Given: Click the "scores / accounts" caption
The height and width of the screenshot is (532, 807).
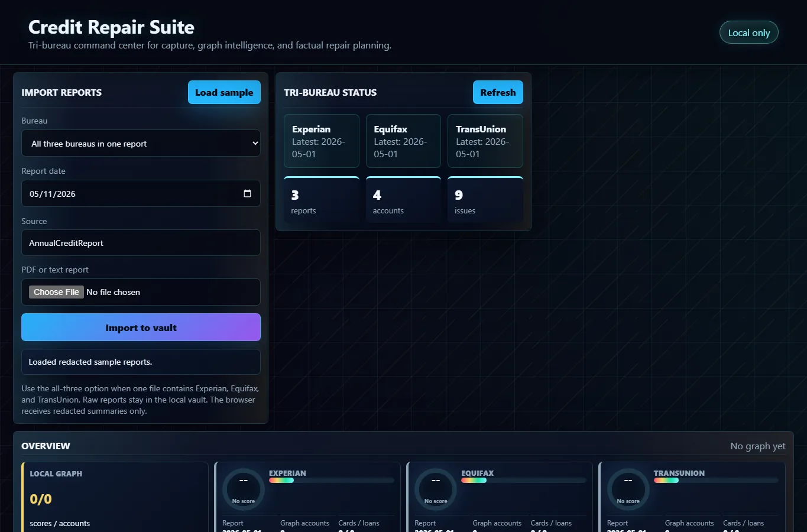Looking at the screenshot, I should [x=60, y=523].
